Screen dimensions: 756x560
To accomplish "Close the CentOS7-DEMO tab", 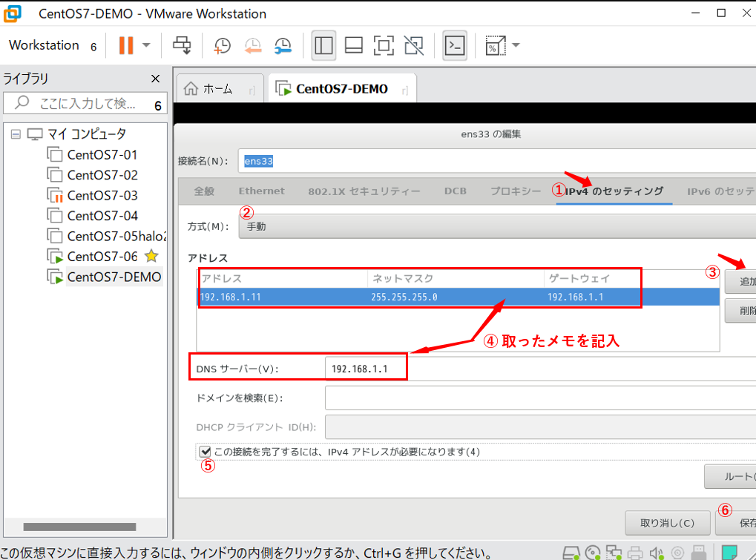I will (404, 90).
